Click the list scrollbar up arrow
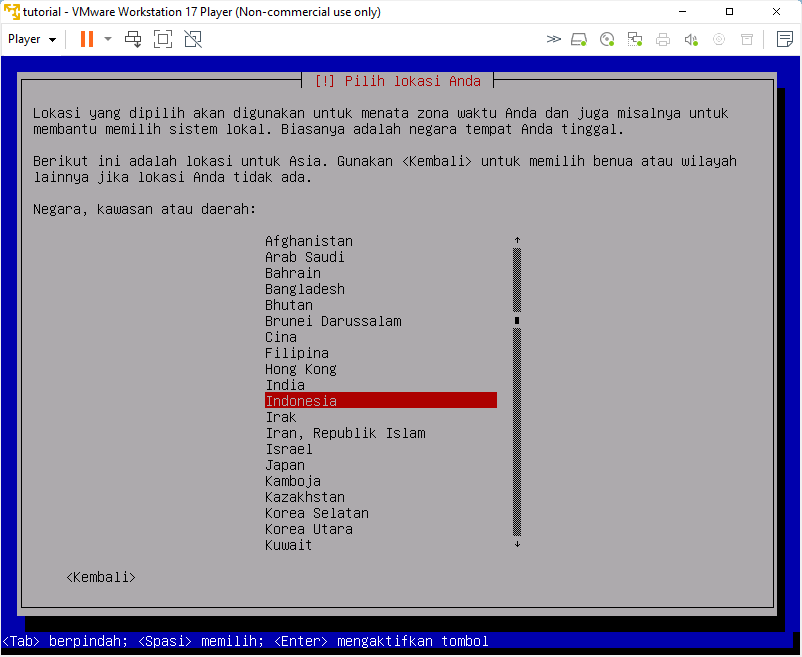Viewport: 802px width, 657px height. [517, 240]
